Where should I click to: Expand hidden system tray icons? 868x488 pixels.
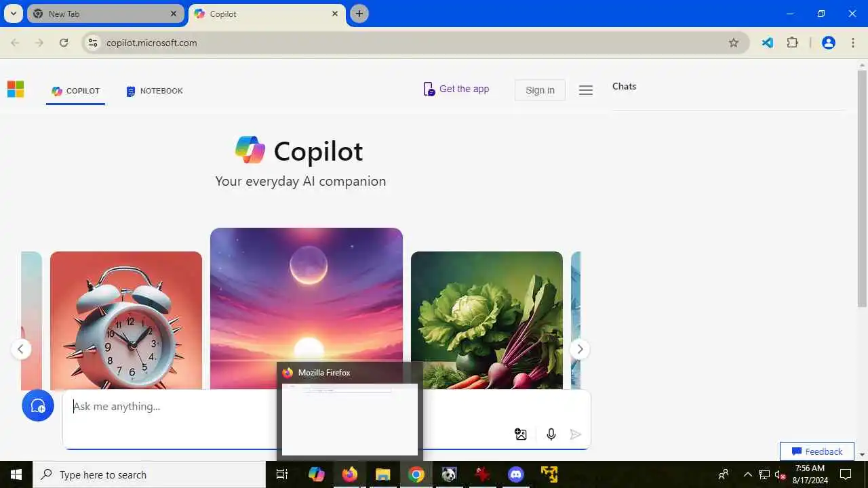coord(748,474)
